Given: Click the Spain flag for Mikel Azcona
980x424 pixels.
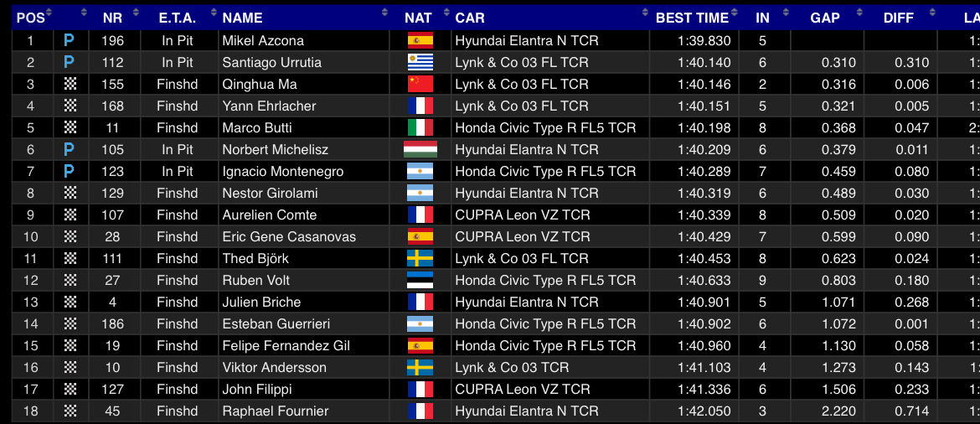Looking at the screenshot, I should click(420, 41).
